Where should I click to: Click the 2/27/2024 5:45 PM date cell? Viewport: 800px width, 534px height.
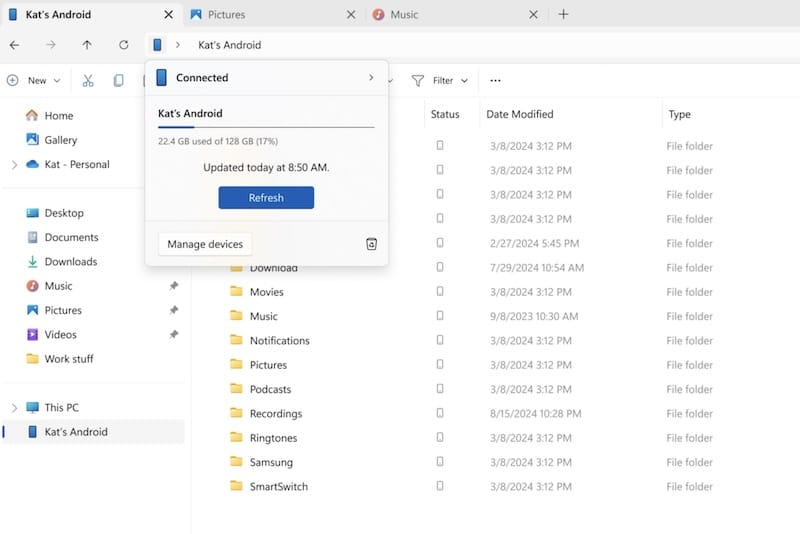pos(534,243)
